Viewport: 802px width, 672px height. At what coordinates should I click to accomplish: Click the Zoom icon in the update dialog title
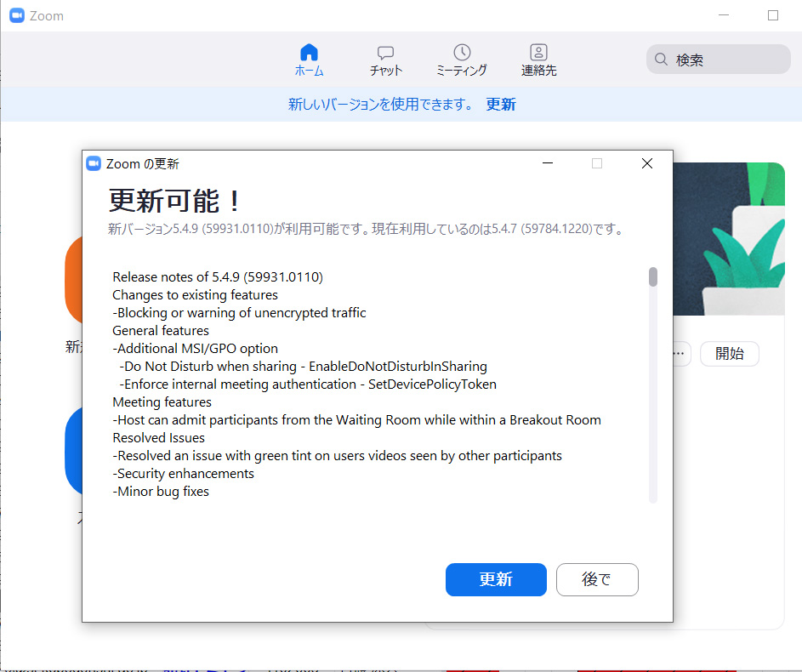[x=94, y=163]
